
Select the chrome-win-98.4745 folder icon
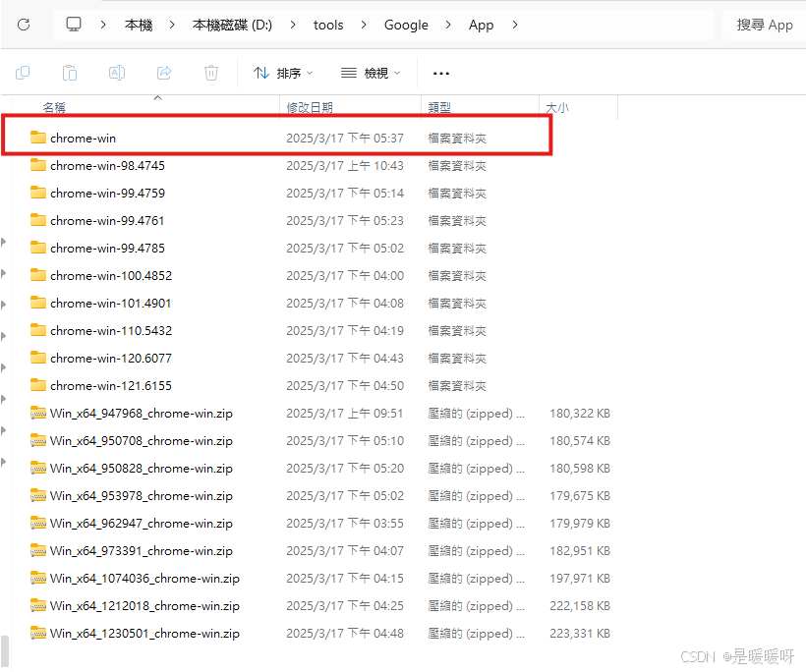click(38, 165)
